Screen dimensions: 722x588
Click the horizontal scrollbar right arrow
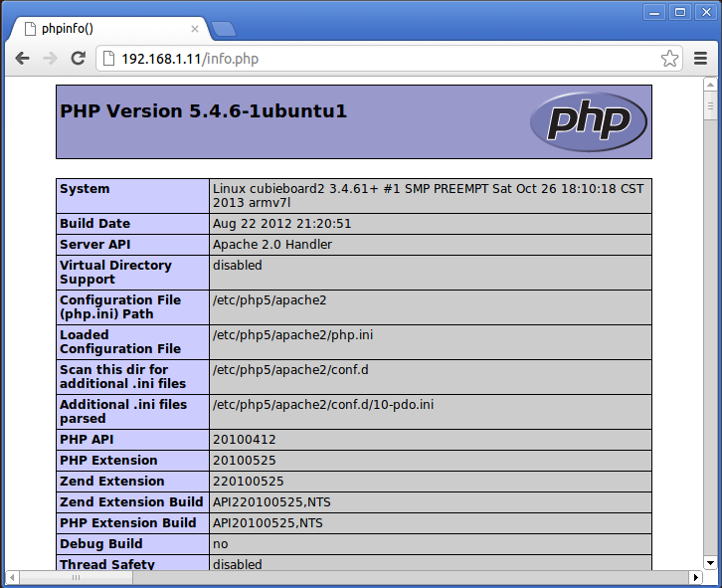[x=696, y=577]
